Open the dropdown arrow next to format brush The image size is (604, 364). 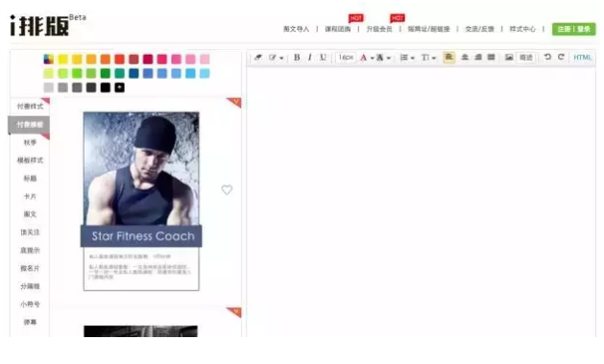click(x=281, y=59)
